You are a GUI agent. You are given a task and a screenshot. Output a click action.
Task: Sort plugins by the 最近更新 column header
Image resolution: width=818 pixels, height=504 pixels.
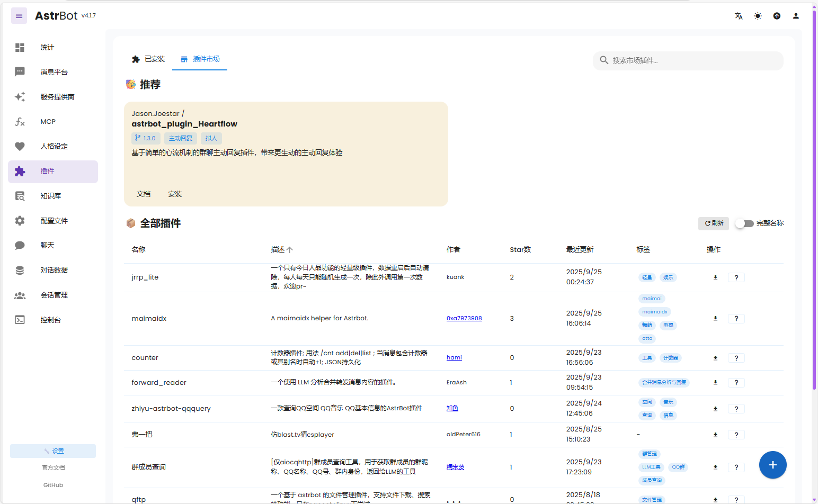[580, 249]
